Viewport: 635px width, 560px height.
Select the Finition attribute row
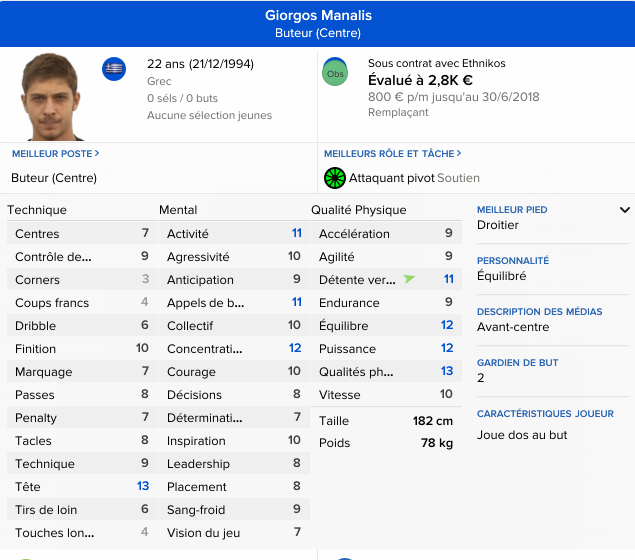(81, 349)
